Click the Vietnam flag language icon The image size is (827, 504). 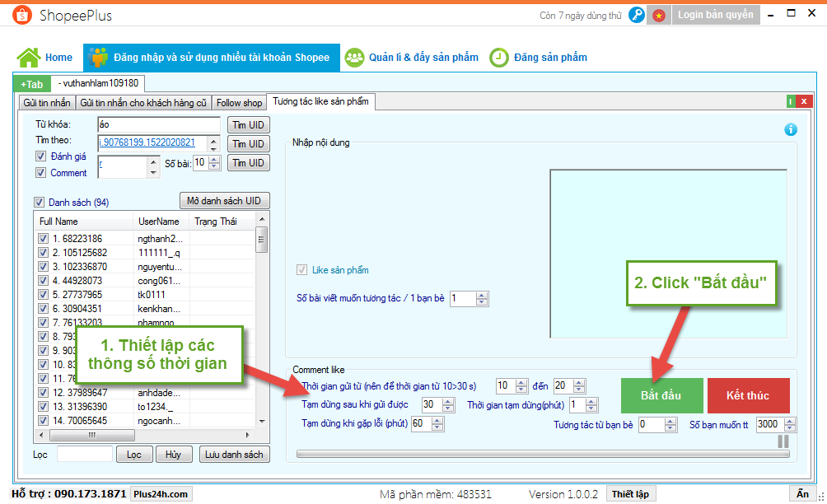[659, 15]
